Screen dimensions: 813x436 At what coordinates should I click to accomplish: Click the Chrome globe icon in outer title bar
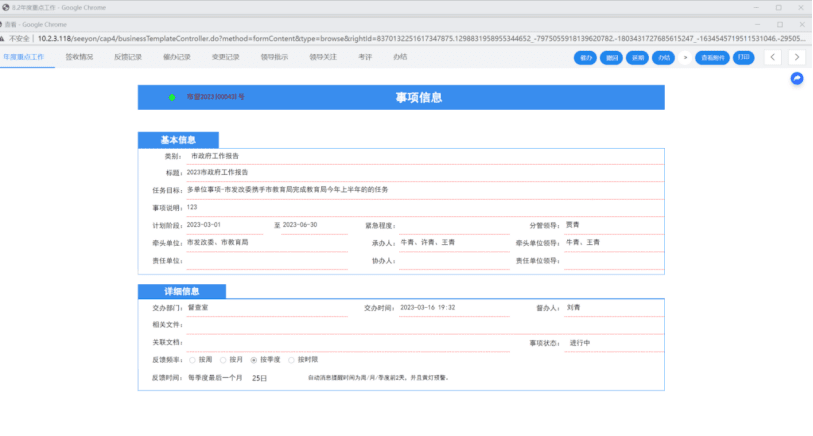click(x=6, y=8)
